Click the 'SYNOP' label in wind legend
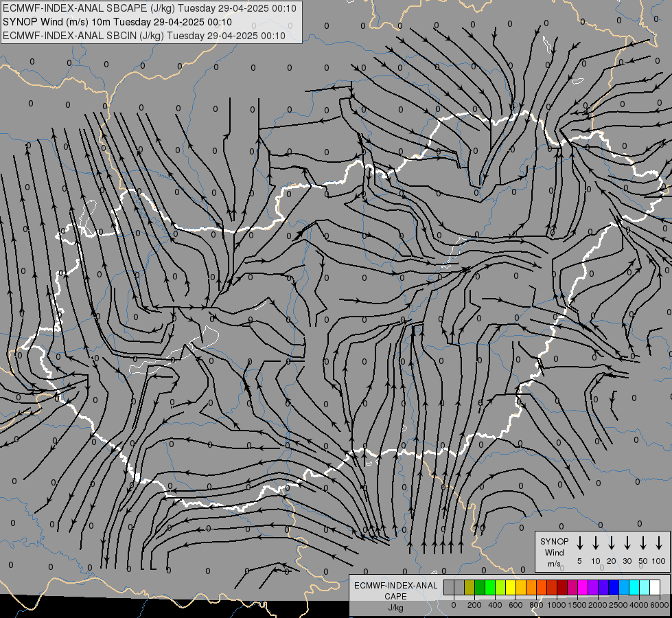The width and height of the screenshot is (672, 618). click(x=554, y=541)
